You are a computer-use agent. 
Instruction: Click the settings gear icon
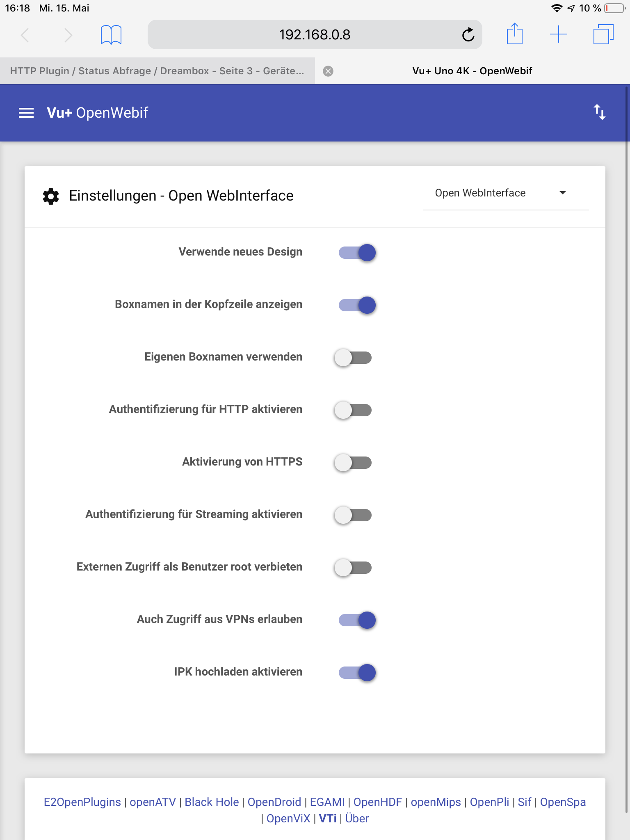click(x=51, y=196)
